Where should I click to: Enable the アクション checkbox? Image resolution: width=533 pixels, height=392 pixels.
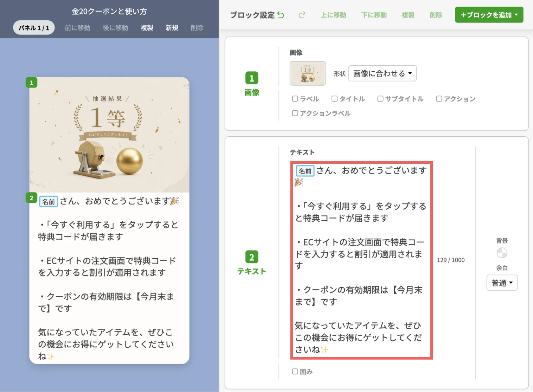[x=439, y=99]
